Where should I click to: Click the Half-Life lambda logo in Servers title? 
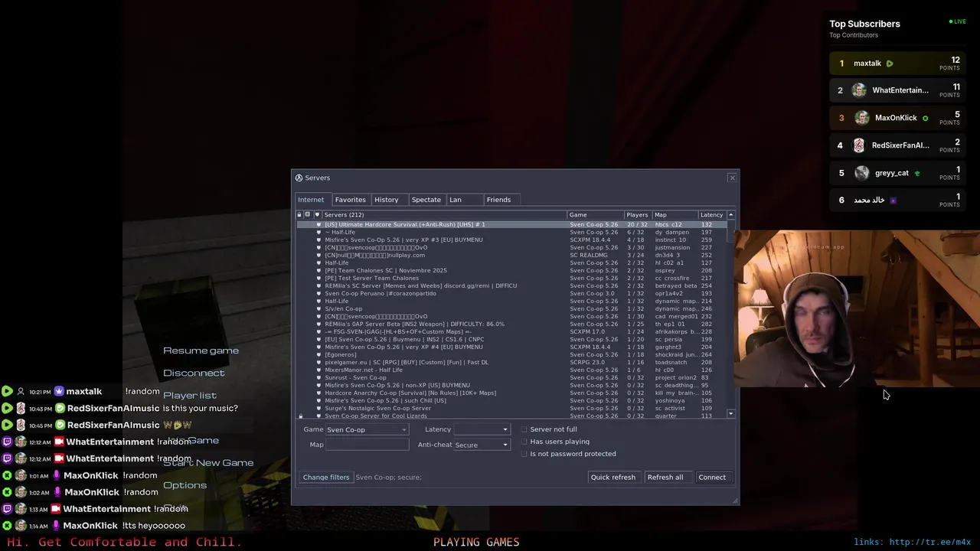[299, 178]
